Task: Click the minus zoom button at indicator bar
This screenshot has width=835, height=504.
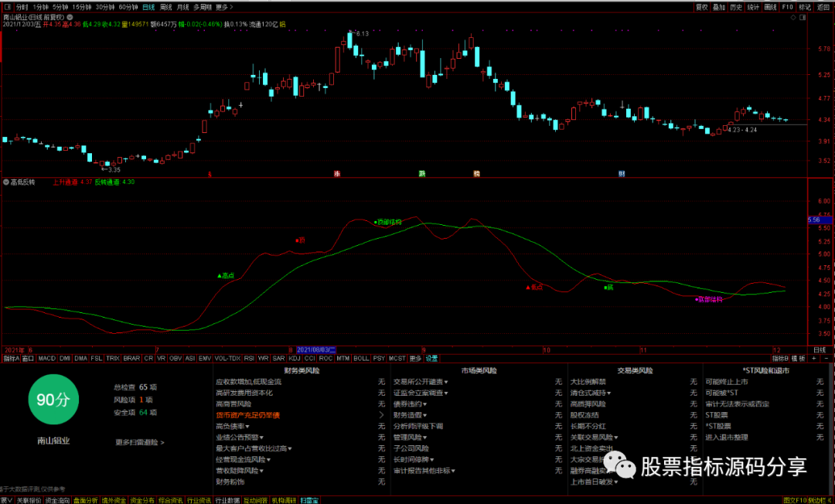Action: point(826,359)
